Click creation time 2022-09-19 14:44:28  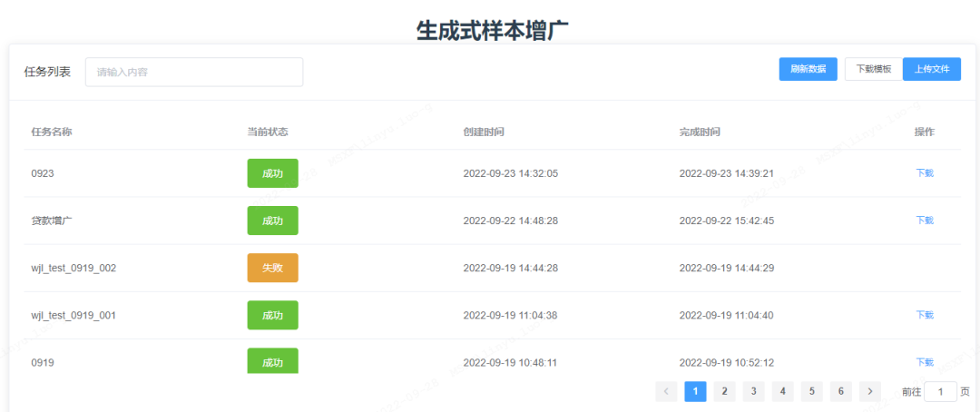point(511,268)
